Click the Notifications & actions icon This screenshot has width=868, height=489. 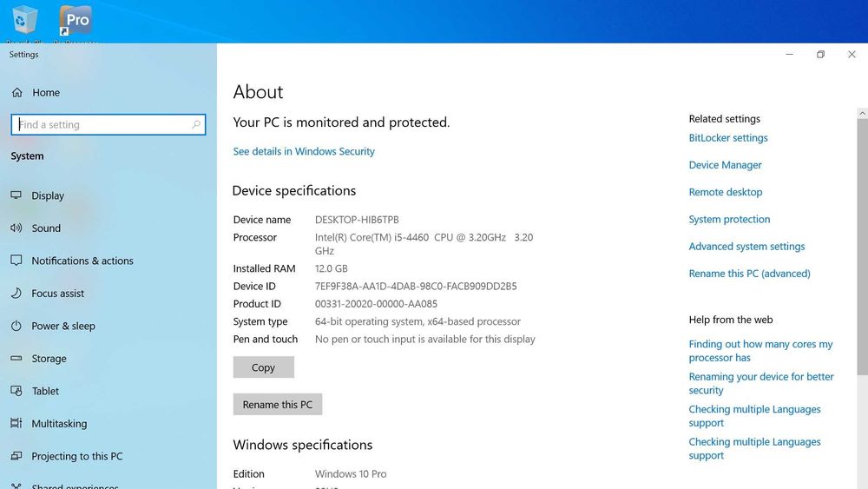click(16, 261)
